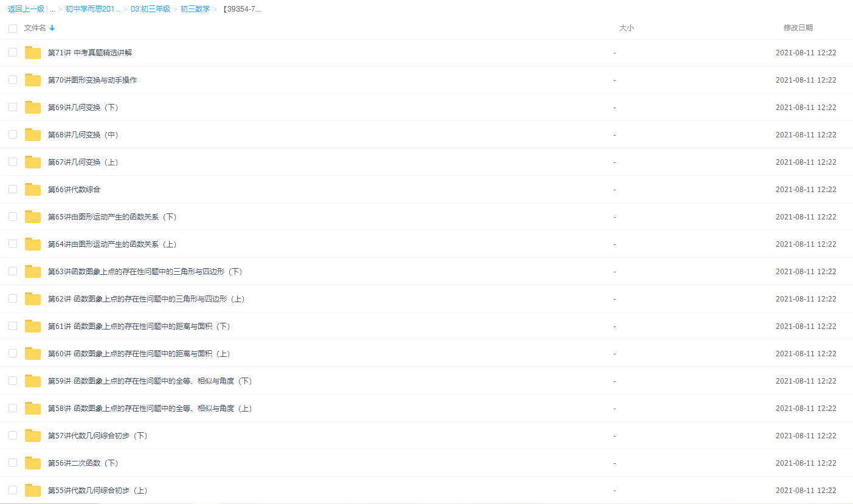Click folder icon for 第60讲 距离与面积（上）
The image size is (853, 504).
click(x=33, y=354)
